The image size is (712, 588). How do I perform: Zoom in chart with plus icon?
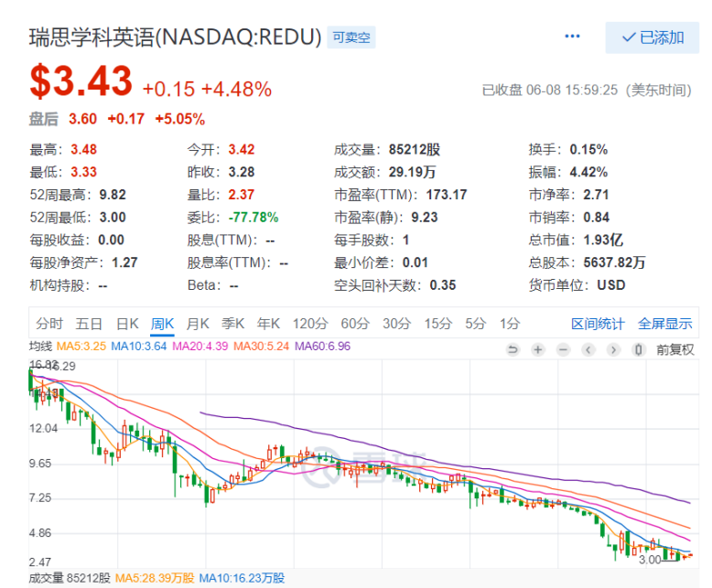538,349
